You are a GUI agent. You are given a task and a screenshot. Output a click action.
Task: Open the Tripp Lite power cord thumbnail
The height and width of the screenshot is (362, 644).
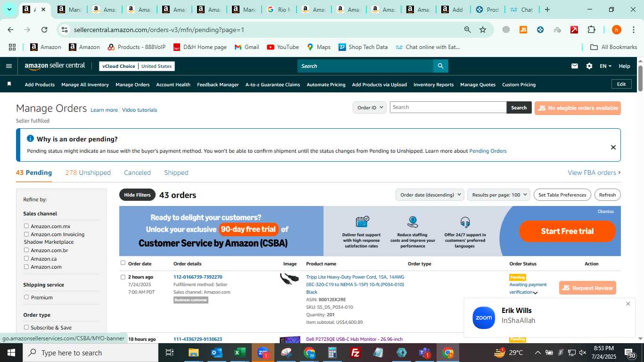click(x=289, y=280)
